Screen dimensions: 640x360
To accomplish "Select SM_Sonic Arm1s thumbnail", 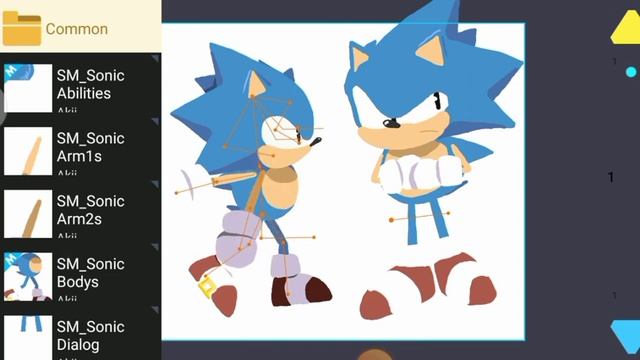I will 28,151.
